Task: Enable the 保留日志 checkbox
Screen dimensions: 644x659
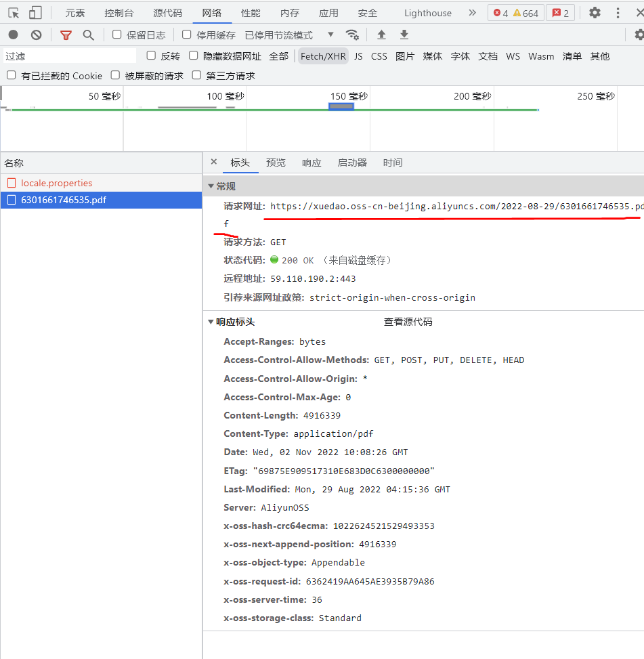Action: 116,35
